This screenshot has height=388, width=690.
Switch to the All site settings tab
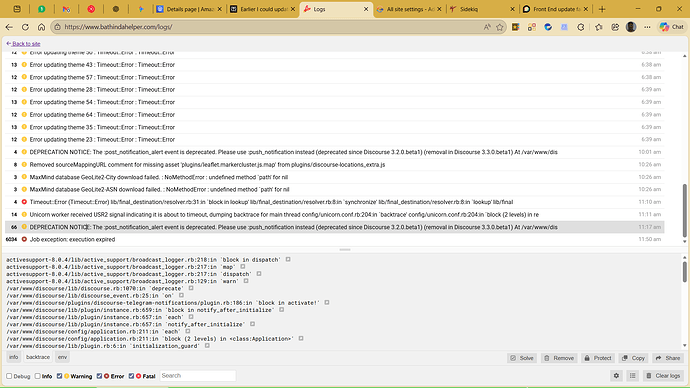point(409,9)
